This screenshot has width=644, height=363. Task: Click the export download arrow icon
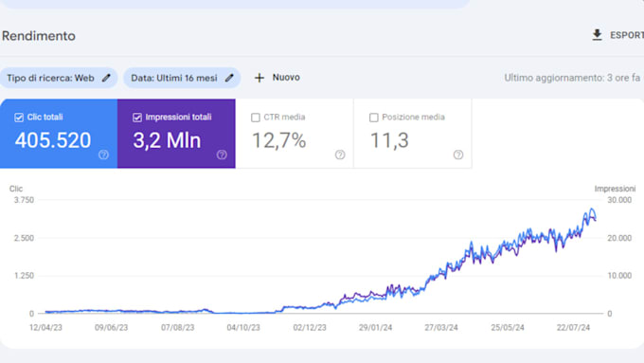point(598,35)
